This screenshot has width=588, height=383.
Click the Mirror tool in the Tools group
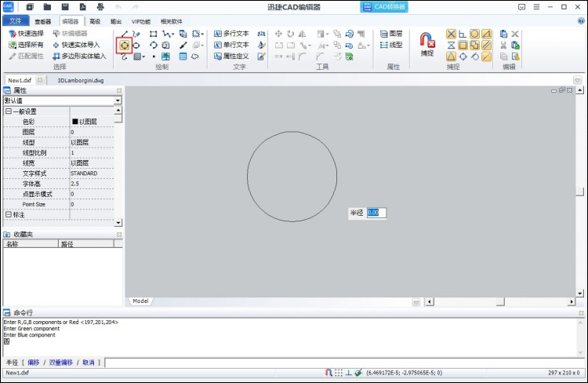point(302,34)
